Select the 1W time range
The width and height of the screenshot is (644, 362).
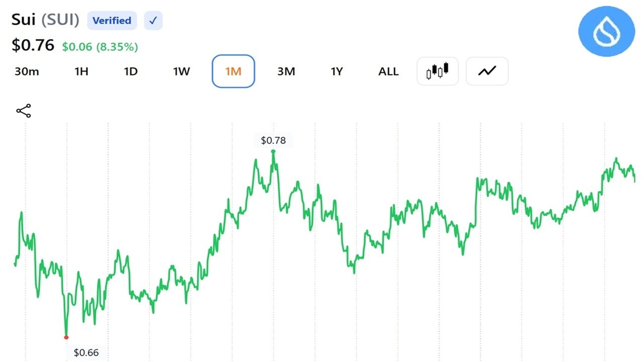tap(182, 71)
